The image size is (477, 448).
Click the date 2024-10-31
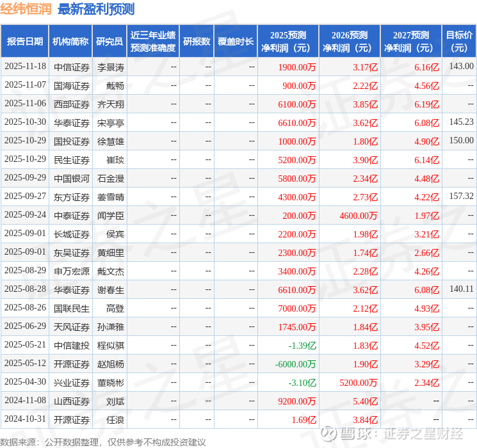25,419
